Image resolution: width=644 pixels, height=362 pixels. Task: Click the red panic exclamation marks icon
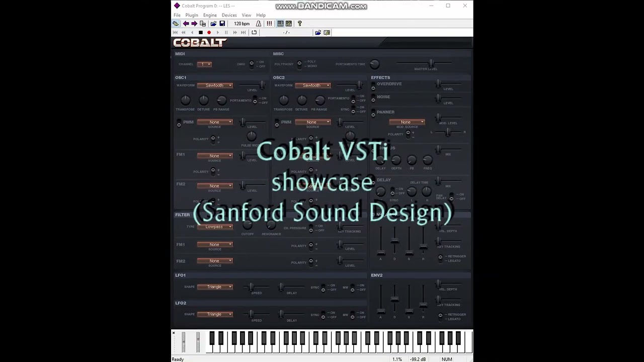tap(269, 24)
